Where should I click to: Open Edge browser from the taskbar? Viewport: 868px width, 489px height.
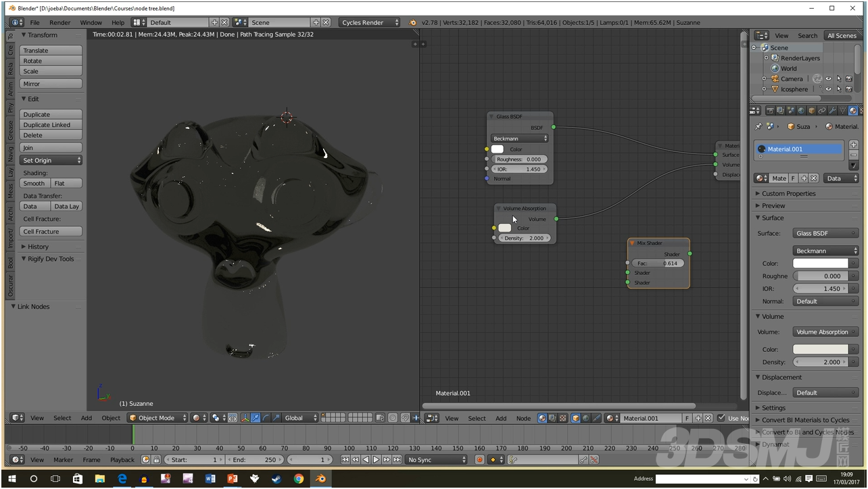click(122, 479)
